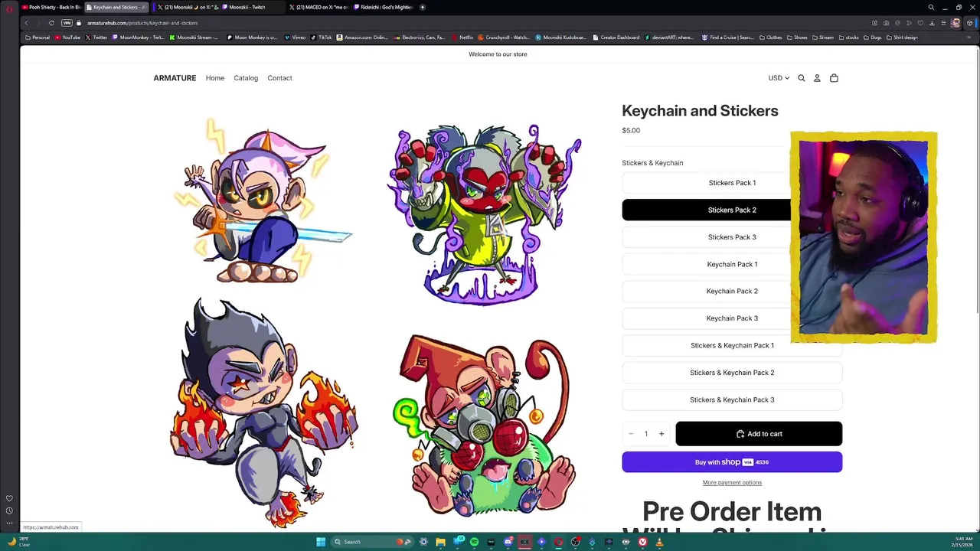Choose Keychain Pack 2 variant
The width and height of the screenshot is (980, 551).
[732, 292]
